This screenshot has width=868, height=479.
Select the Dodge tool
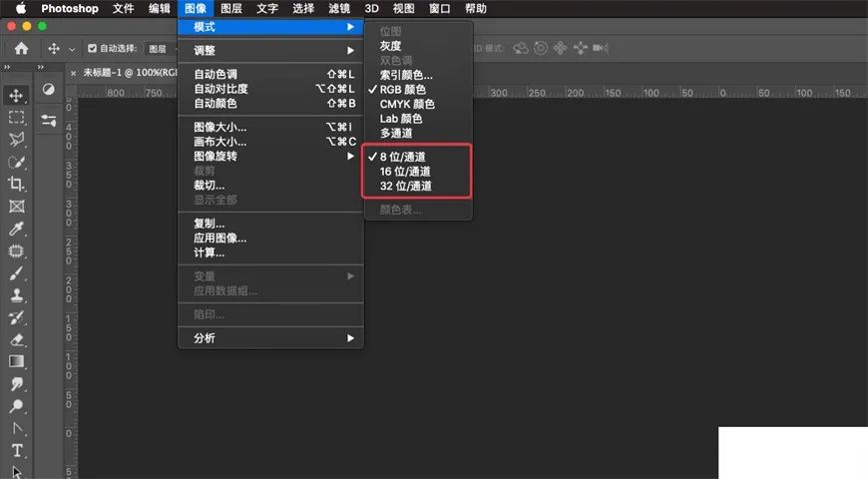(x=16, y=406)
